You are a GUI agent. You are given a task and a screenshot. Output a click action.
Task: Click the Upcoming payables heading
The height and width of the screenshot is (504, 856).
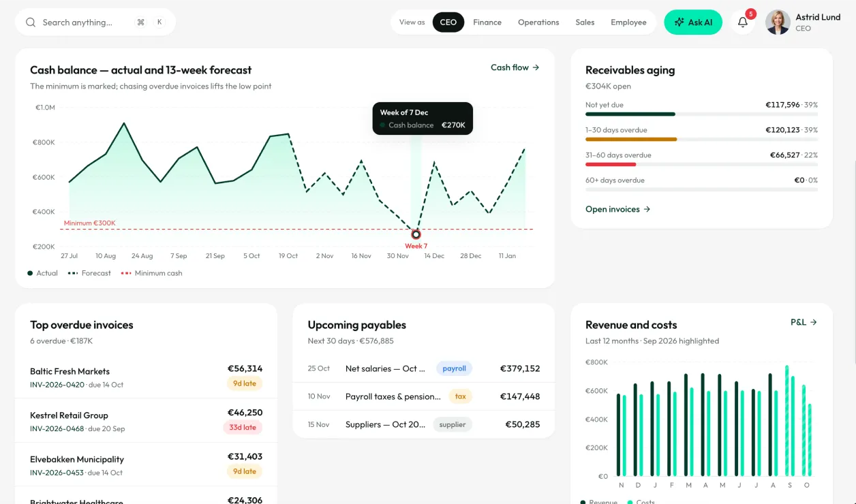tap(356, 325)
